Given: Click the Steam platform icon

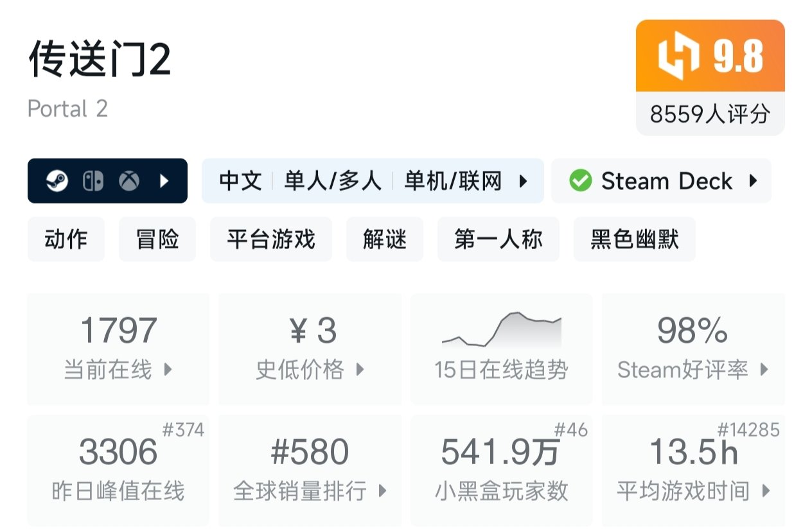Looking at the screenshot, I should click(x=57, y=182).
